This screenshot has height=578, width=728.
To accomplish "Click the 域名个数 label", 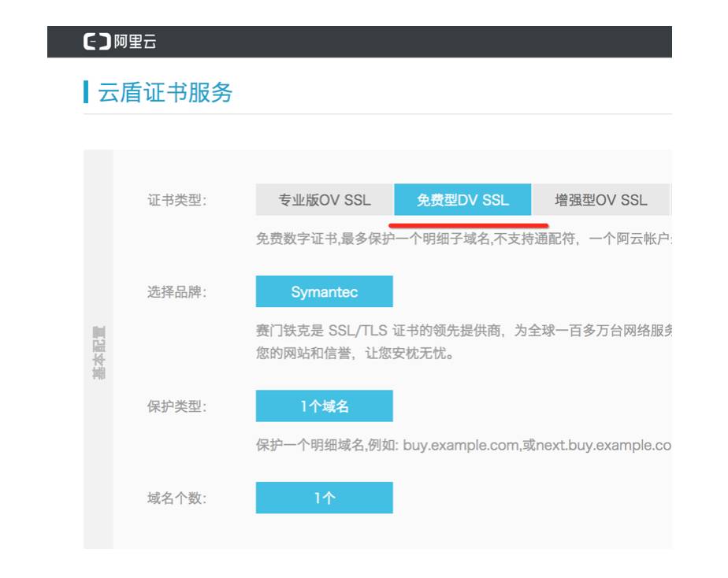I will point(177,498).
